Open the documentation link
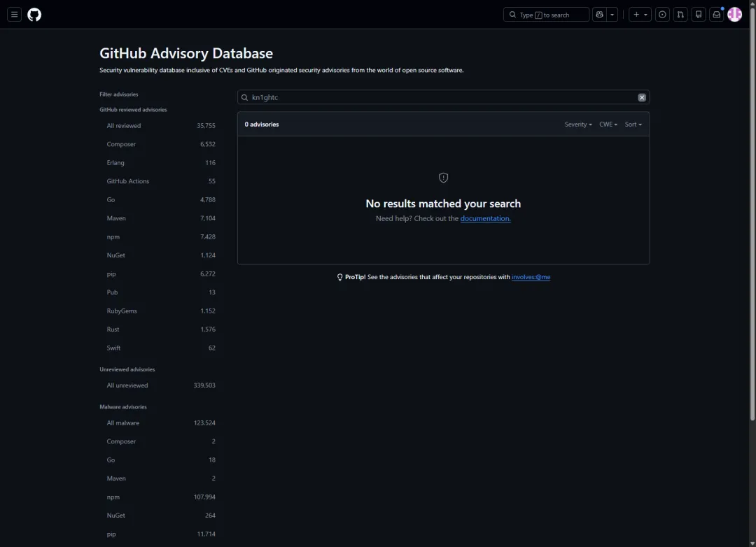The width and height of the screenshot is (756, 547). [x=486, y=218]
